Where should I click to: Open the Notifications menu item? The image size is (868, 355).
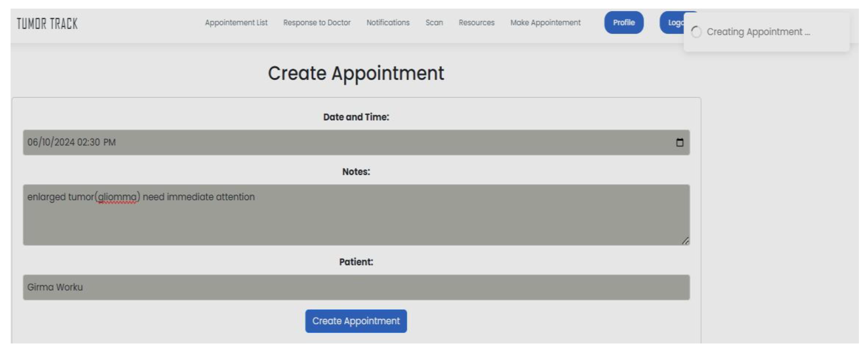388,23
